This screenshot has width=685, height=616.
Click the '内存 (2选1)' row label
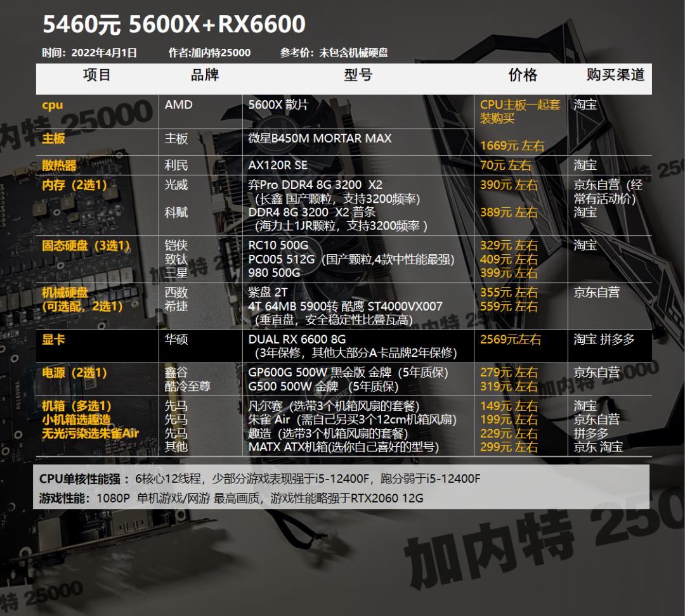[75, 184]
